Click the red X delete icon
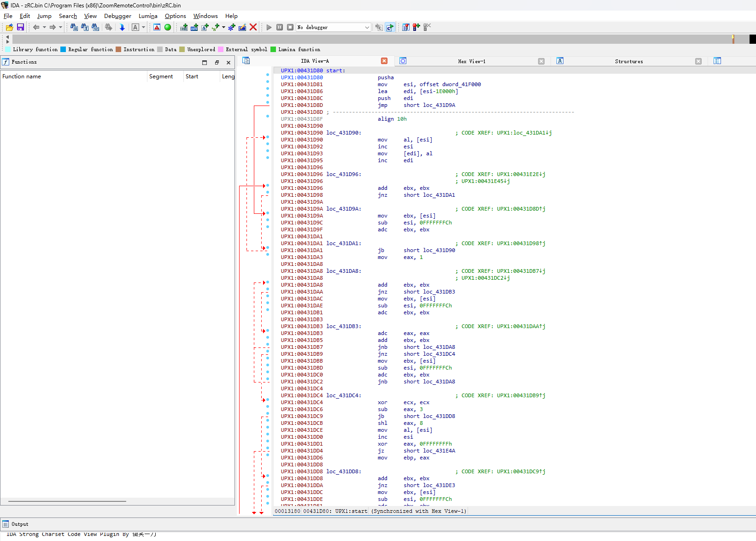Screen dimensions: 756x541 point(253,27)
